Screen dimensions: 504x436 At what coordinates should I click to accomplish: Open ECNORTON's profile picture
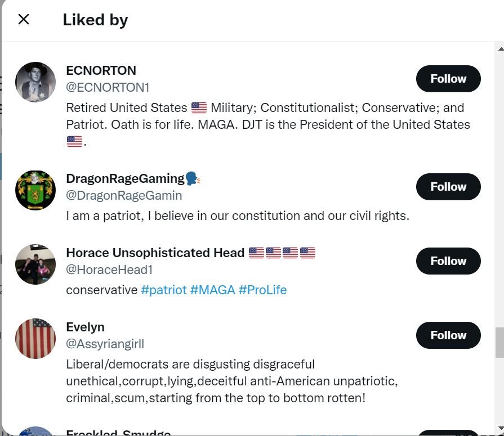(35, 82)
